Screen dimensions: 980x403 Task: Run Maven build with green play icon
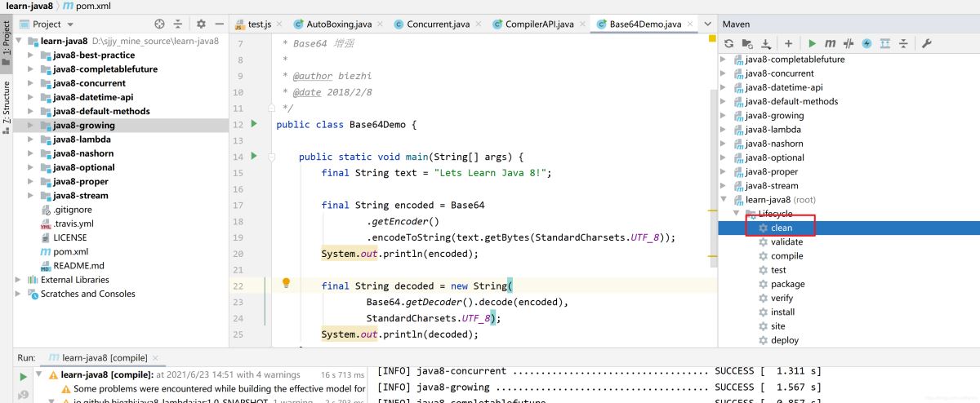tap(812, 43)
